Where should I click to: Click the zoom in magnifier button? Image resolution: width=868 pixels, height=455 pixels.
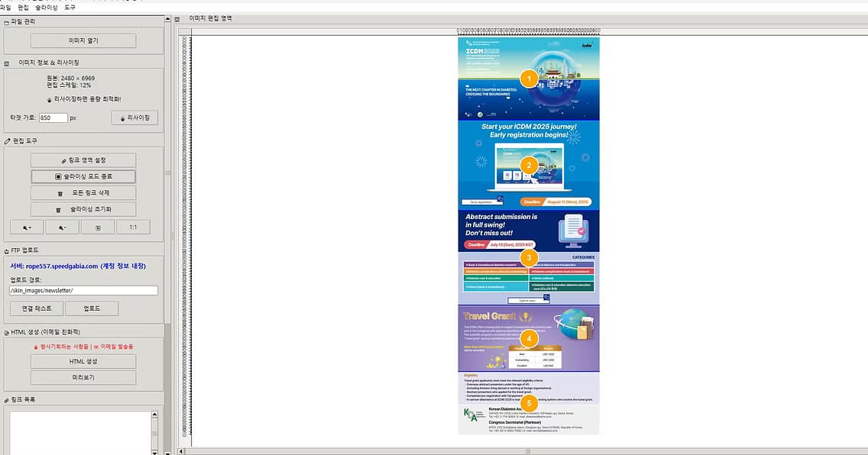[27, 227]
